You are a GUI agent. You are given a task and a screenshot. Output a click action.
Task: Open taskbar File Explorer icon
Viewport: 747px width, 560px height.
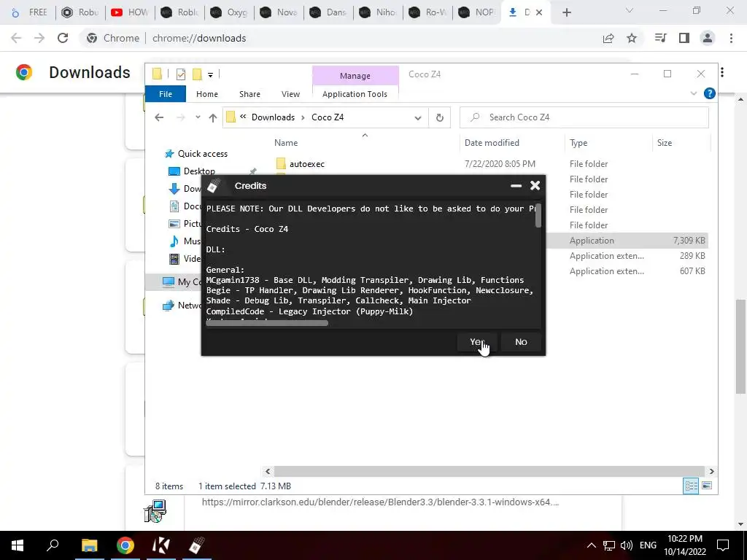89,545
